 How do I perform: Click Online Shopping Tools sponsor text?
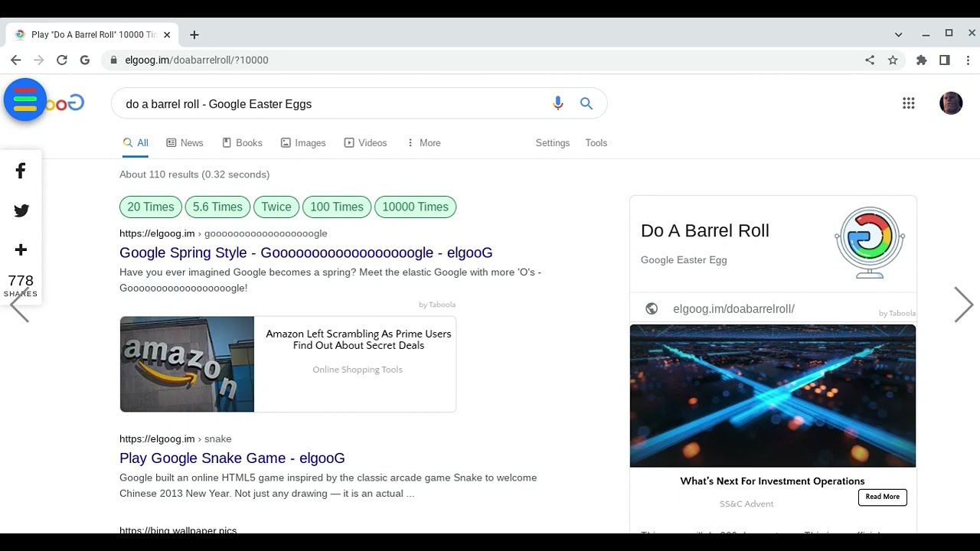pos(358,370)
